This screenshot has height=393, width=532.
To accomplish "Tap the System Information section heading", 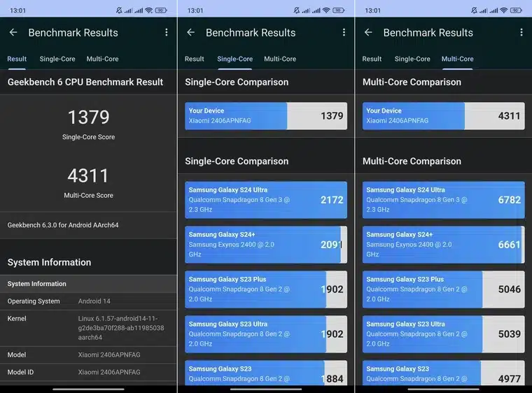I will [x=49, y=262].
